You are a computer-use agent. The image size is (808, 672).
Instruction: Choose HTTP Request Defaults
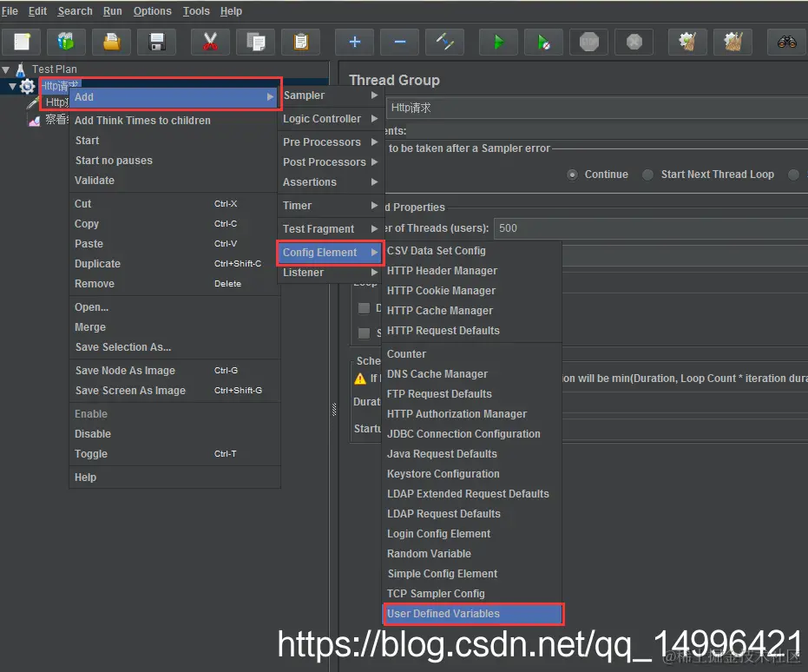(x=472, y=330)
